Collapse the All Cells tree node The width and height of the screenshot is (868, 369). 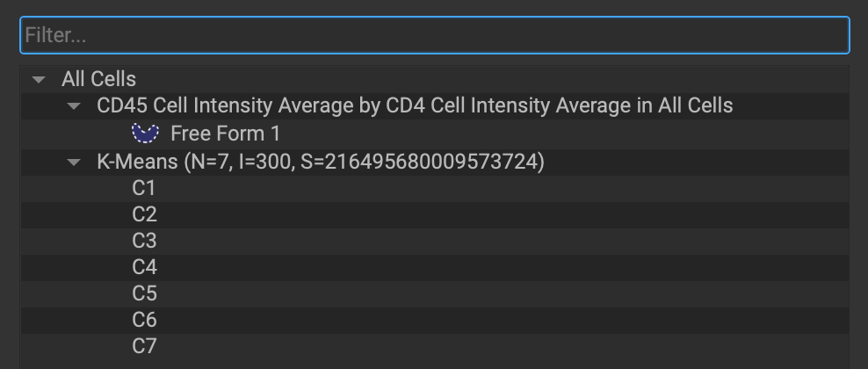39,80
